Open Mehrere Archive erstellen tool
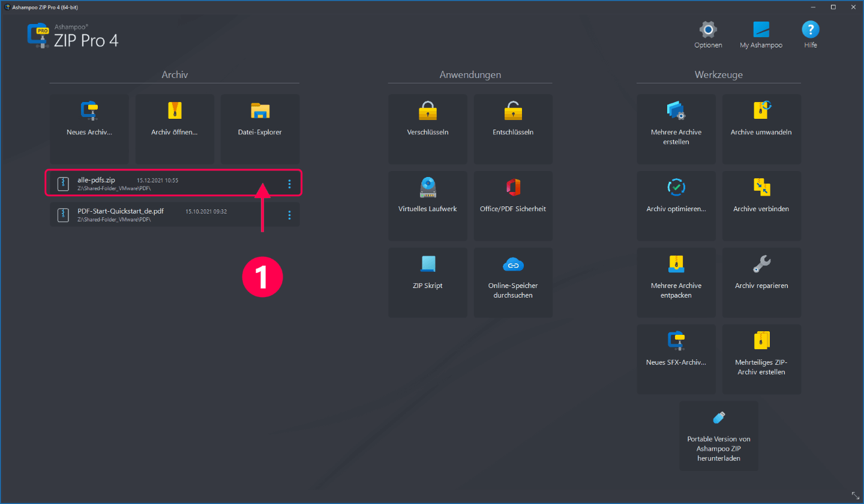Screen dimensions: 864x504 click(x=676, y=129)
